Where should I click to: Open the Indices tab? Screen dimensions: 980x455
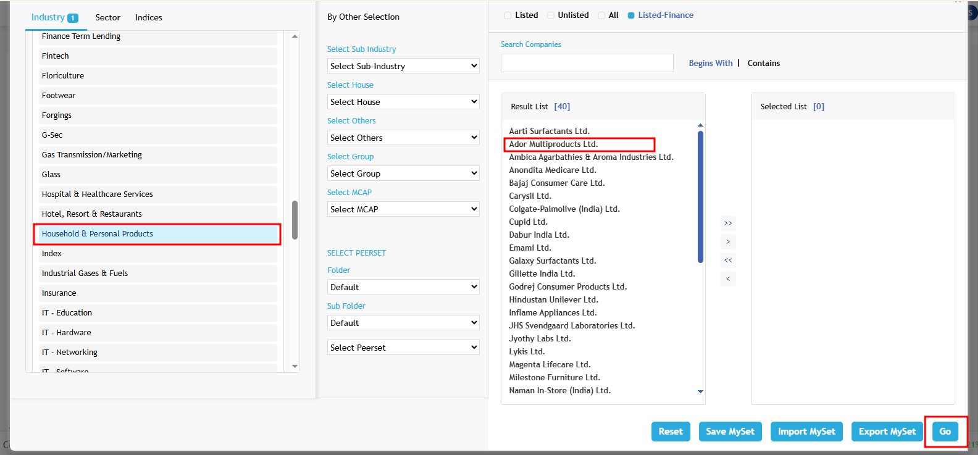coord(149,17)
